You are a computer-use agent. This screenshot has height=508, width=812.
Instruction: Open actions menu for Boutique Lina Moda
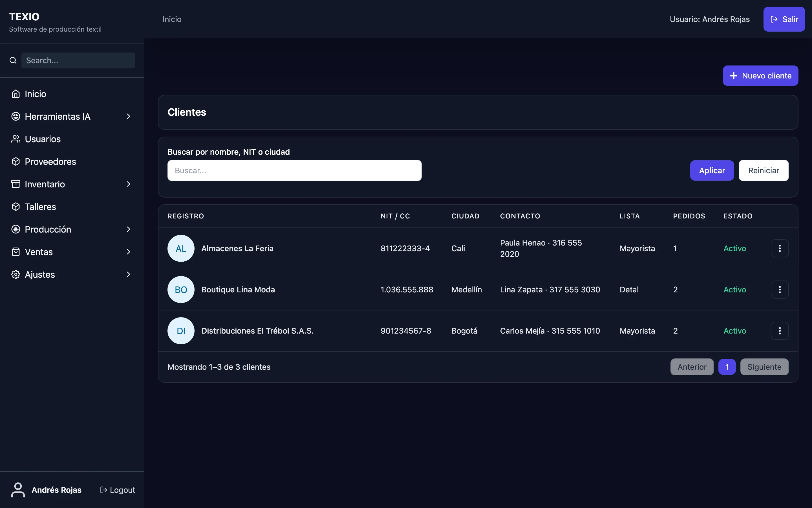[x=780, y=290]
